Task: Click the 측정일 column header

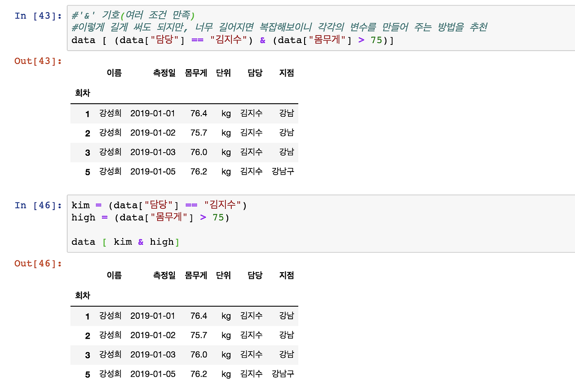Action: click(164, 73)
